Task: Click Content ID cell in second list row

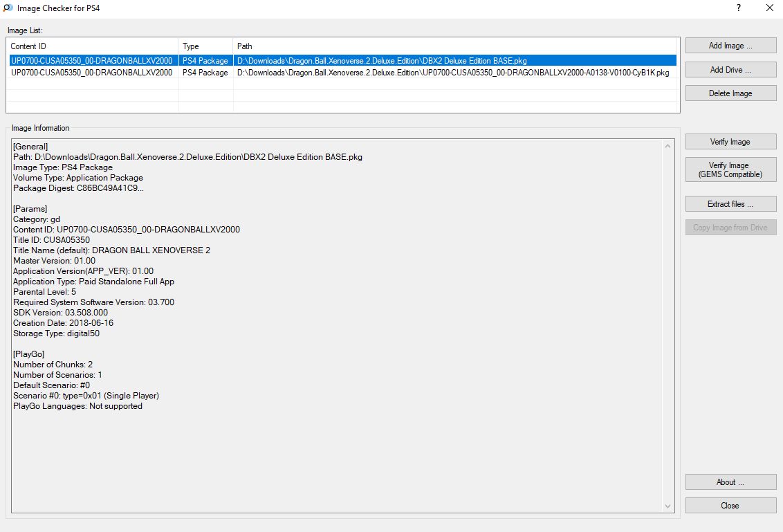Action: point(92,73)
